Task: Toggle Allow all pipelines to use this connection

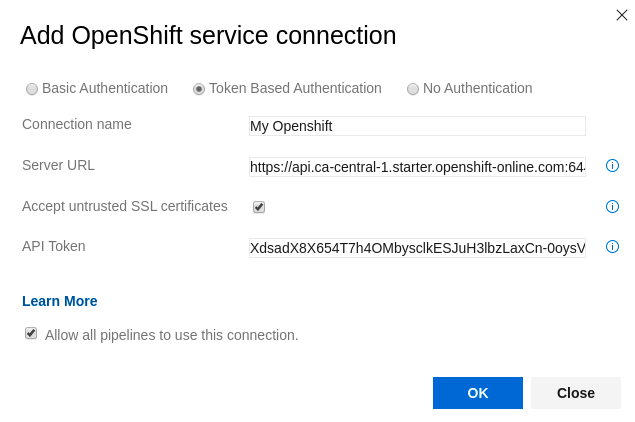Action: click(31, 333)
